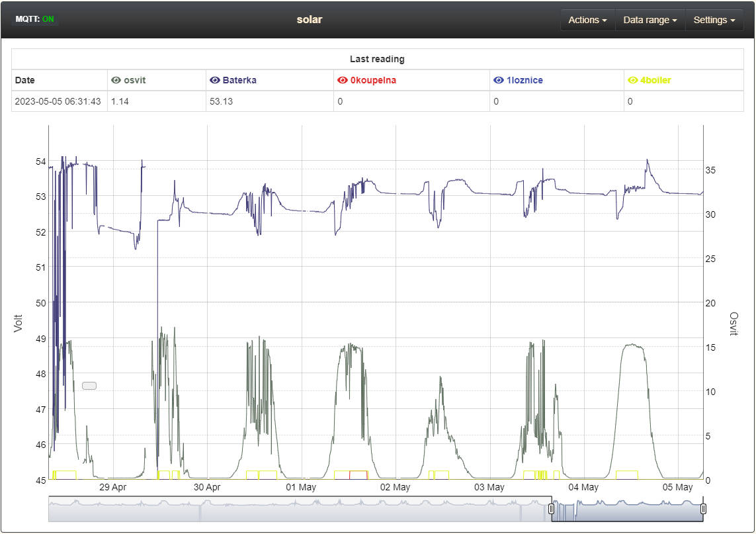Select the osvit series label text
This screenshot has width=756, height=534.
pos(135,80)
